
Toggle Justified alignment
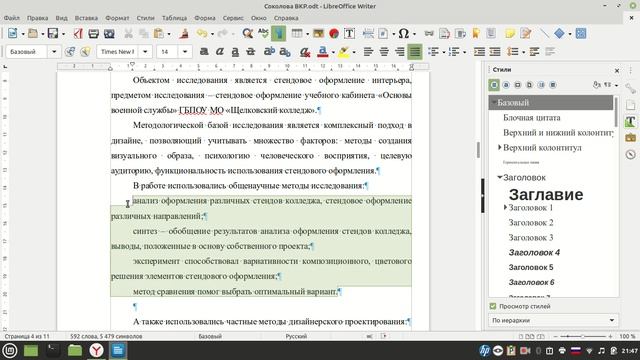point(415,51)
